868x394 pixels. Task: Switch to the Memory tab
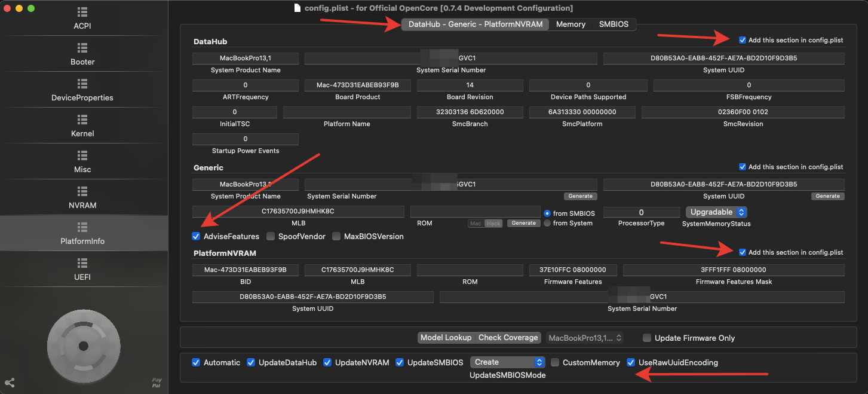tap(571, 25)
